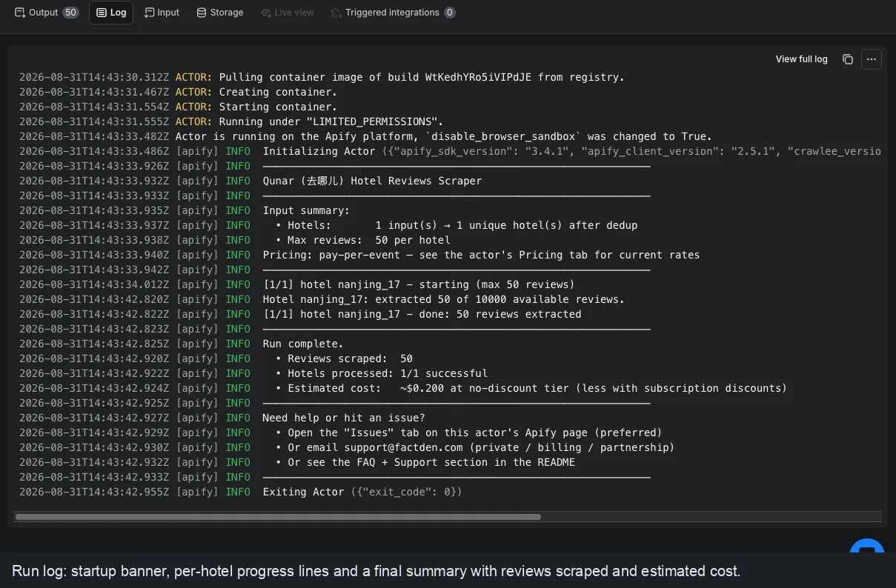Click "Reviews scraped: 50" line
The width and height of the screenshot is (896, 588).
point(216,358)
